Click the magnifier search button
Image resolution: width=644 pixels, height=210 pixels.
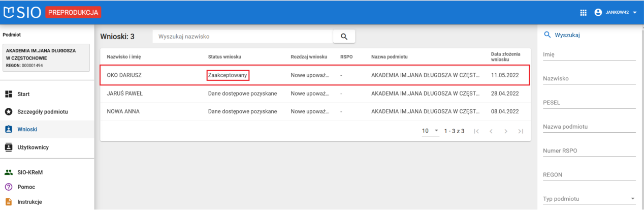(x=344, y=37)
